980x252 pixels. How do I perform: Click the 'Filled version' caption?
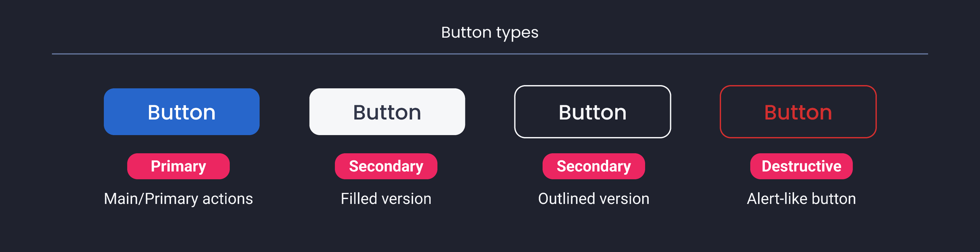click(x=386, y=198)
